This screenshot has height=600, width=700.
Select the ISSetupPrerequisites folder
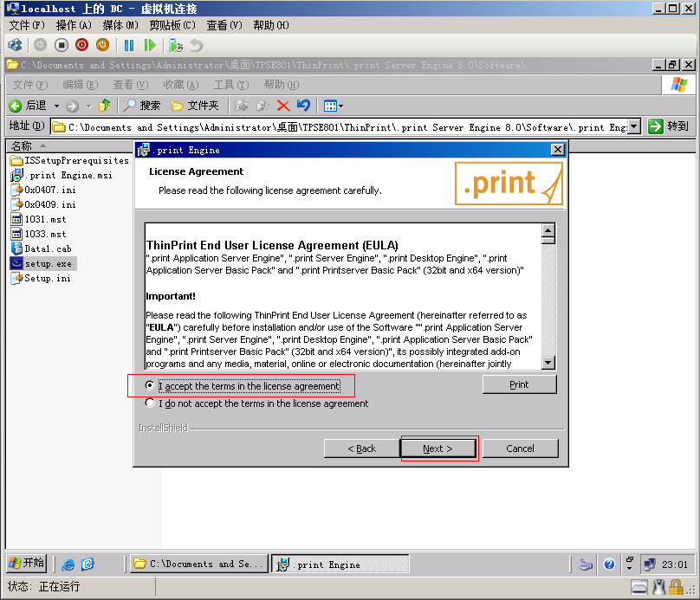pyautogui.click(x=69, y=160)
